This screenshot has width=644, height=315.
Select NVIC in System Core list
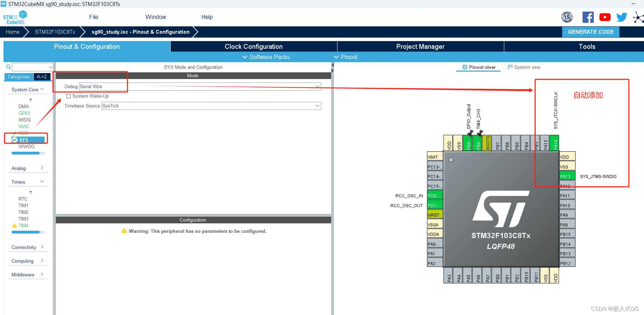click(x=24, y=126)
